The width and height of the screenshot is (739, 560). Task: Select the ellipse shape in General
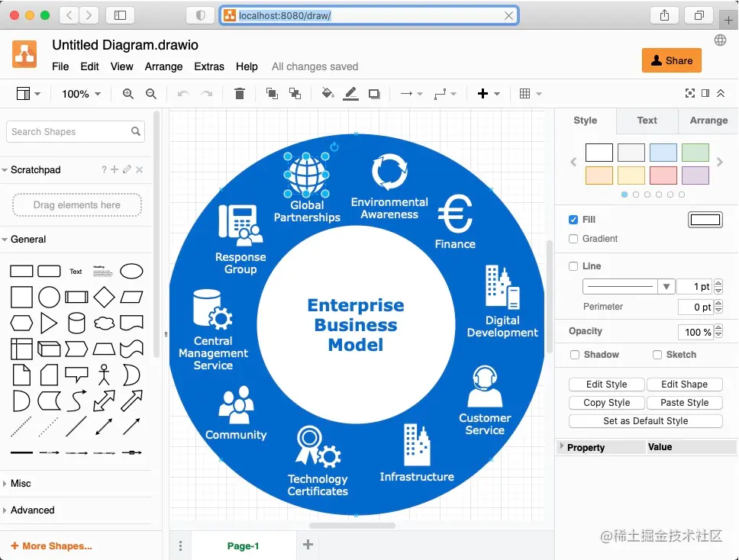[x=131, y=272]
